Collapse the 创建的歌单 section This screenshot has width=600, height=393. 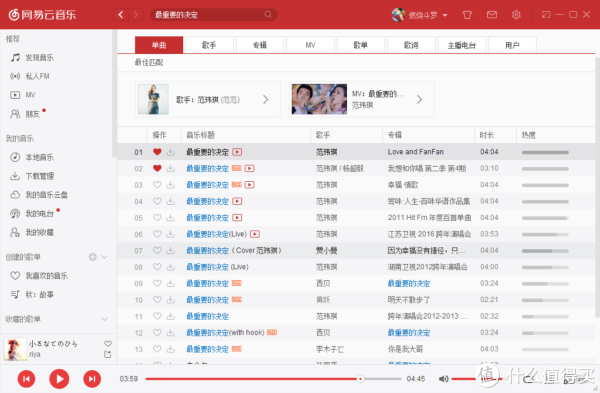point(104,257)
